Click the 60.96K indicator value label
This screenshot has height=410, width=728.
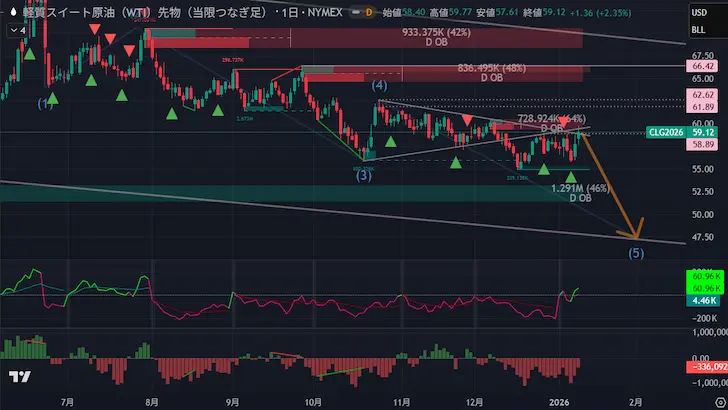[x=702, y=275]
